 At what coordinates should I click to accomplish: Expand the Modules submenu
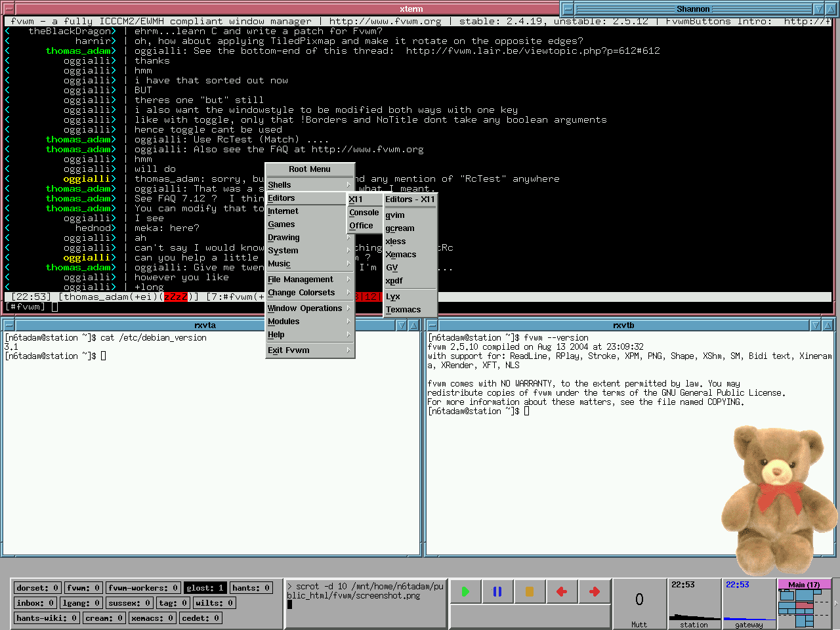310,322
